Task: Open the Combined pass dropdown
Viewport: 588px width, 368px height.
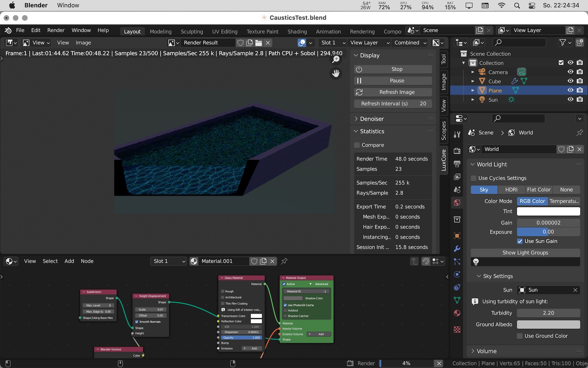Action: point(410,43)
